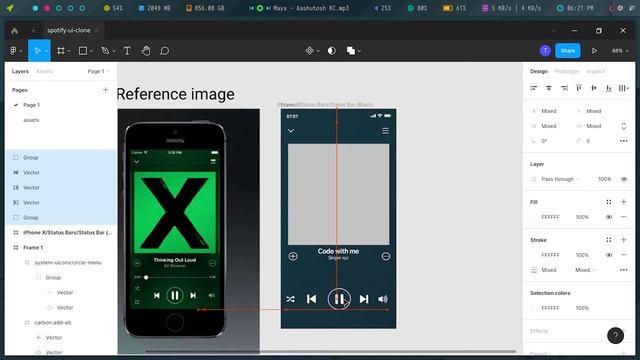The width and height of the screenshot is (640, 360).
Task: Click the align horizontal centers icon
Action: [549, 88]
